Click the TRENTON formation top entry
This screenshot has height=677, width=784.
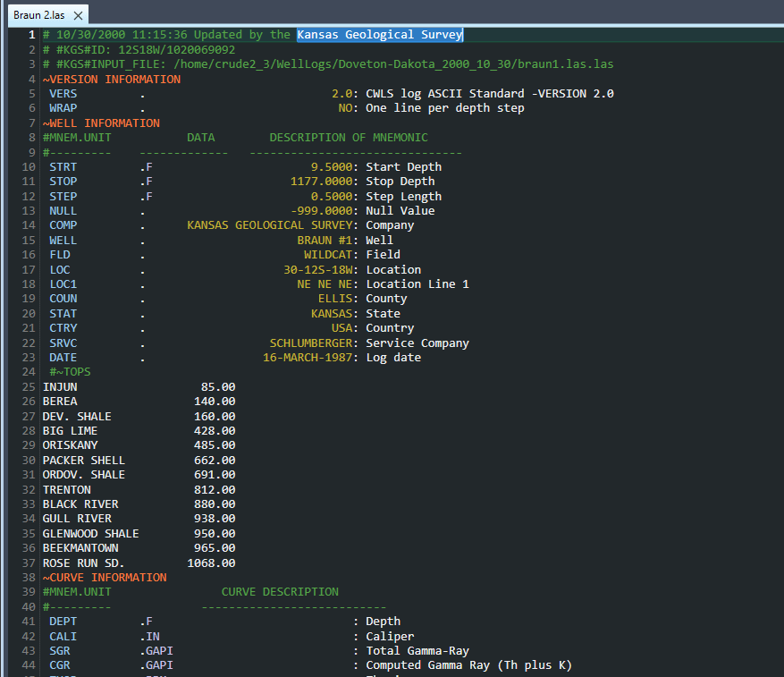click(x=67, y=490)
